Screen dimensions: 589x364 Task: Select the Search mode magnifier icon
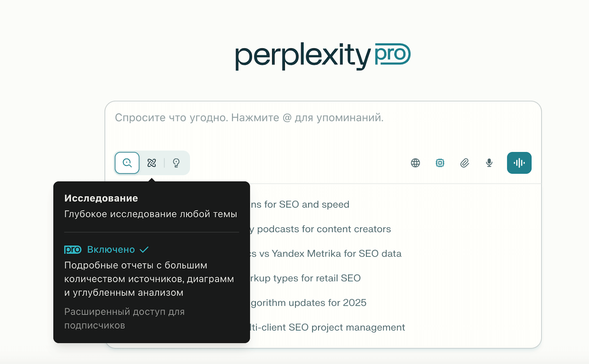127,163
